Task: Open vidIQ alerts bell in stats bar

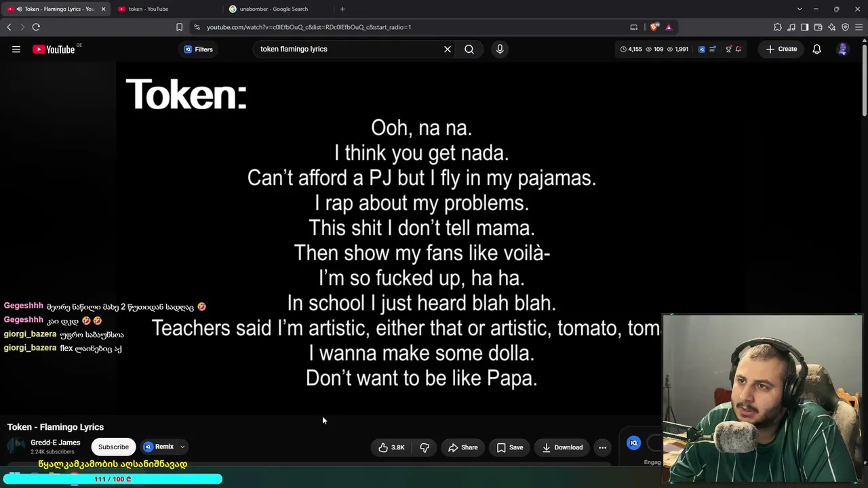Action: point(738,49)
